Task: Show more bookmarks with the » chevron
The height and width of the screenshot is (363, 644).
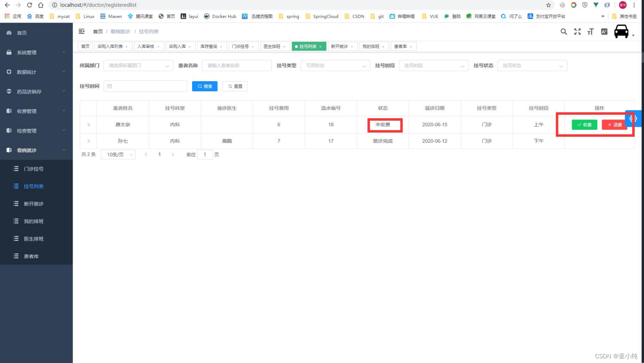Action: (x=603, y=16)
